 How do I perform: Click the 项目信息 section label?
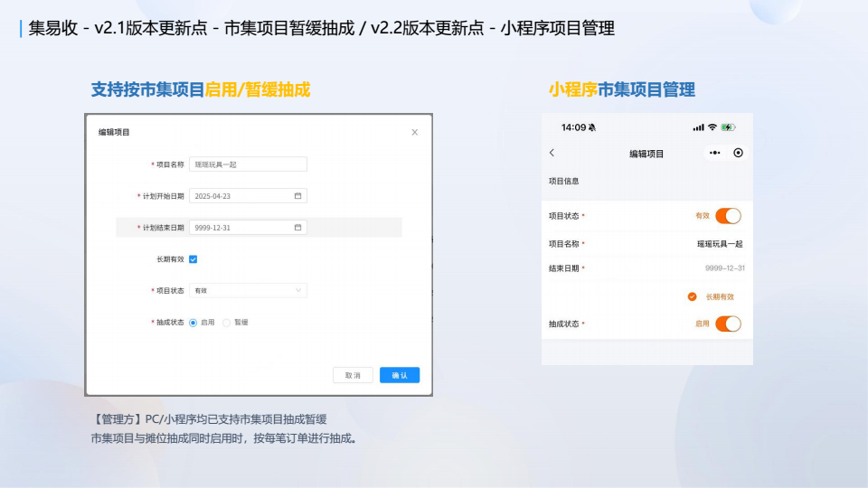[563, 181]
